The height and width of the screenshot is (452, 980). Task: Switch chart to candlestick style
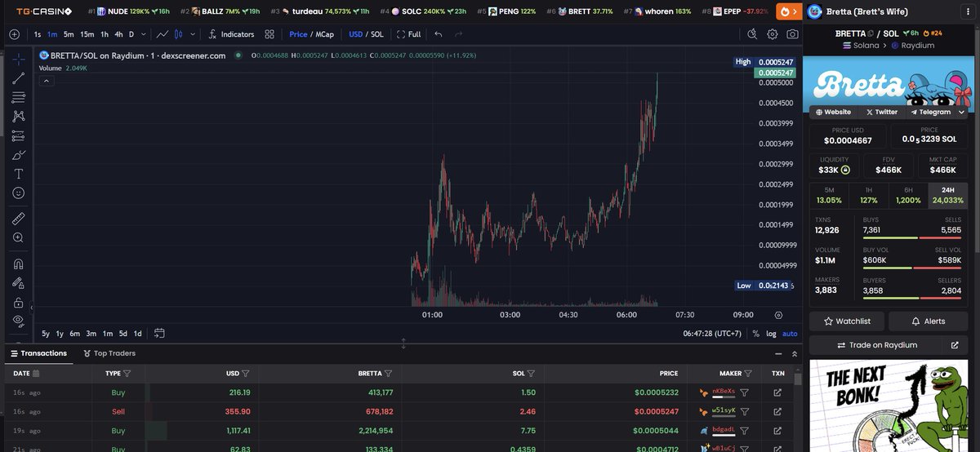pos(178,34)
